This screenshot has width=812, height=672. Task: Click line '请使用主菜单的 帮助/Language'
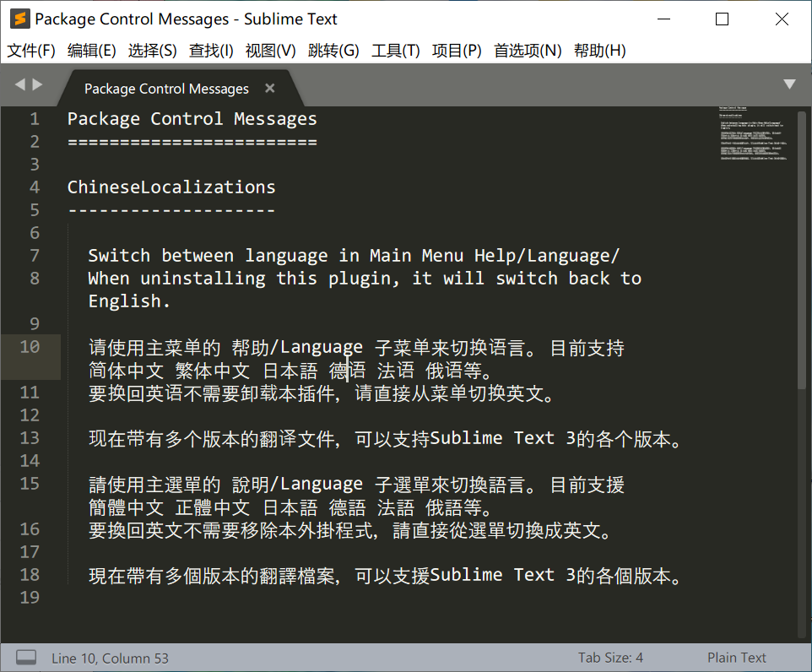tap(356, 348)
